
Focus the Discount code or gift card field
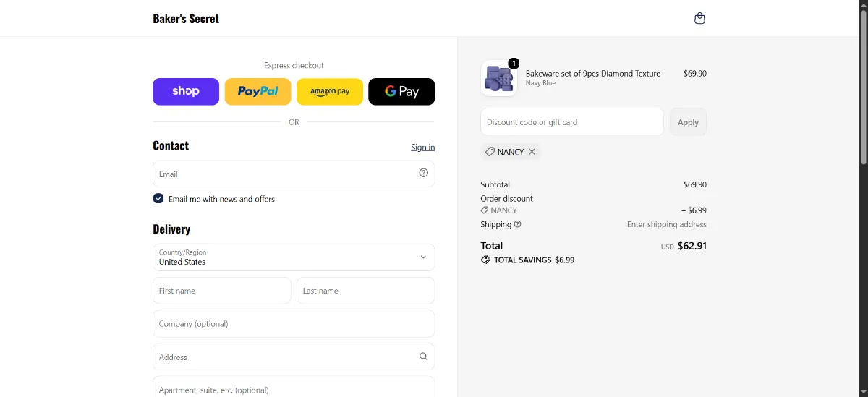pos(572,122)
